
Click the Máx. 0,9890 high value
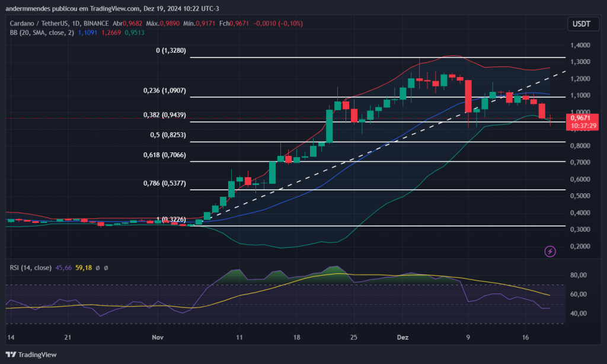click(x=162, y=23)
